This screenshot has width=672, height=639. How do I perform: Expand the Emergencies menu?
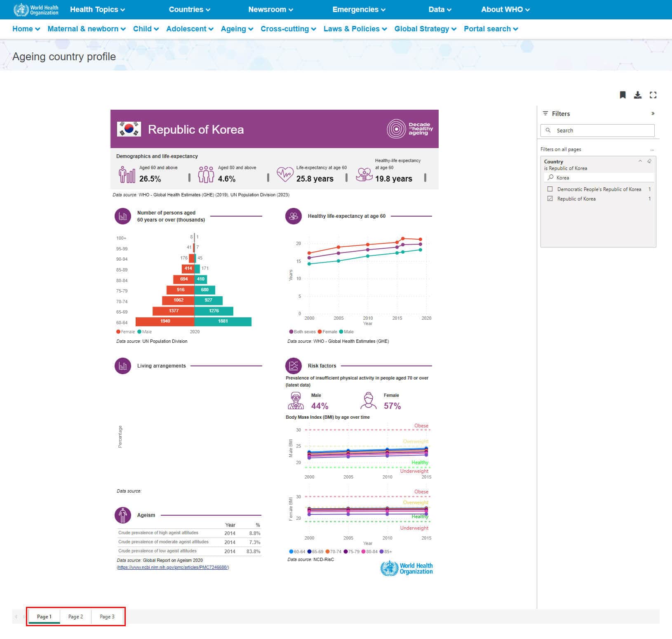tap(359, 9)
